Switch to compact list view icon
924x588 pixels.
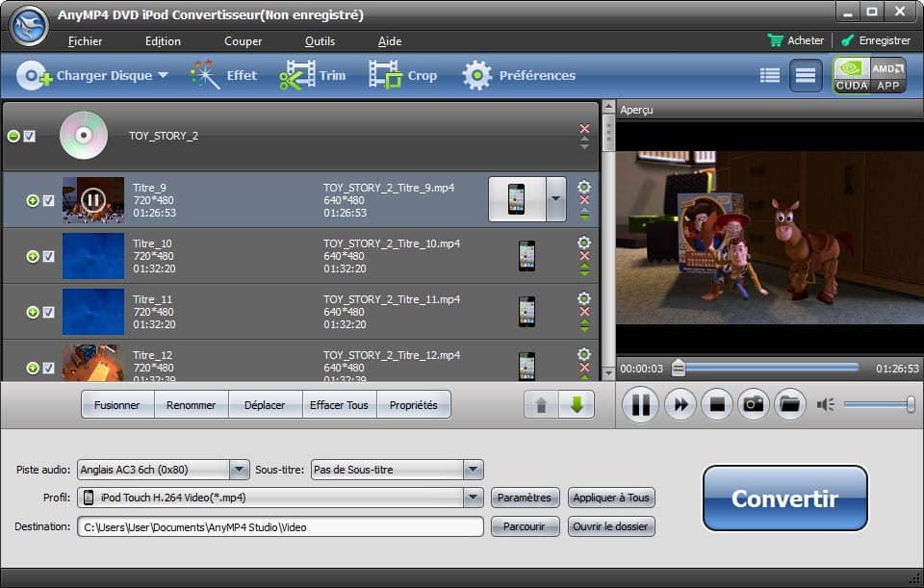[x=806, y=75]
